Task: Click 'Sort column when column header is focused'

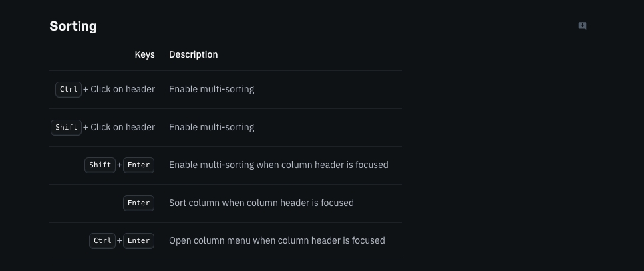Action: (x=261, y=203)
